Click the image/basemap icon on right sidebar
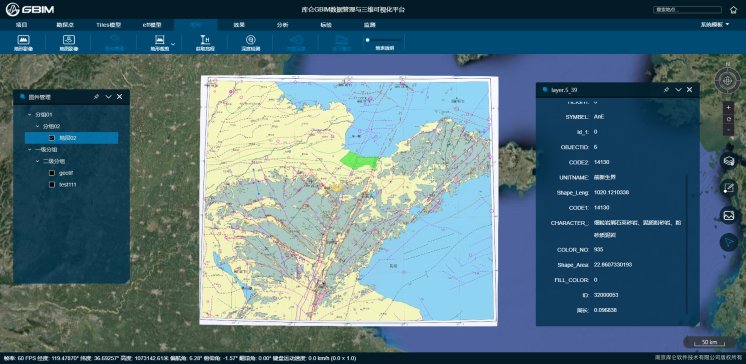The width and height of the screenshot is (746, 364). [728, 215]
